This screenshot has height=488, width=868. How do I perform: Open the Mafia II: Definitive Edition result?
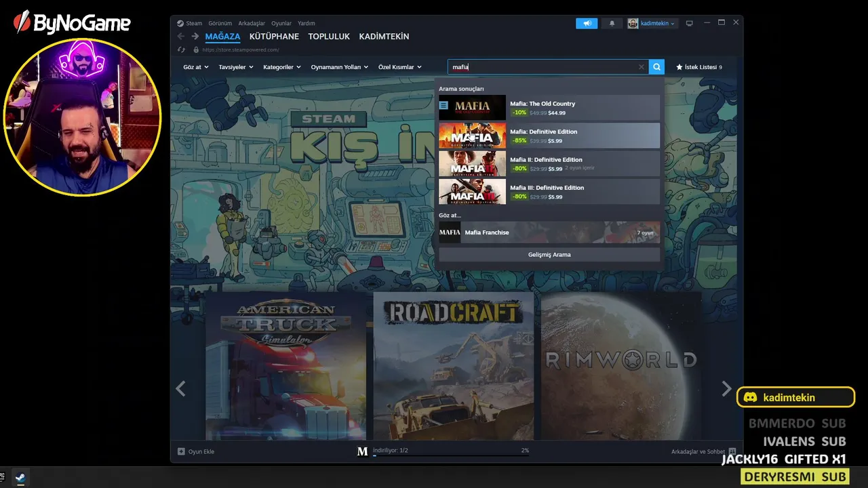coord(549,163)
